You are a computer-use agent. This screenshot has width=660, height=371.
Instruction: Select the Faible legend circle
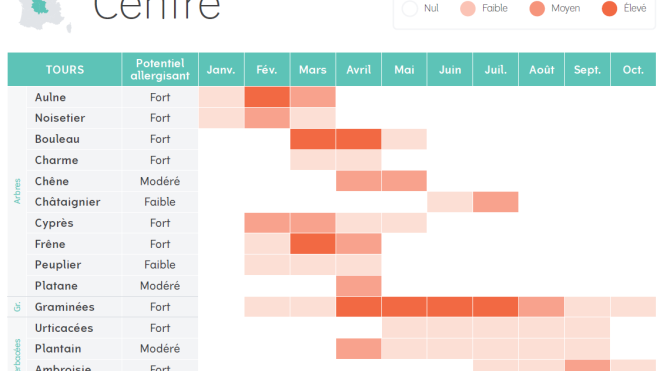[468, 8]
